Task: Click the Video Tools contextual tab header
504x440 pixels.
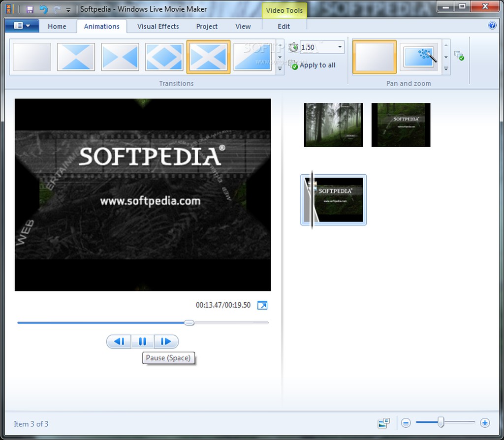Action: coord(284,10)
